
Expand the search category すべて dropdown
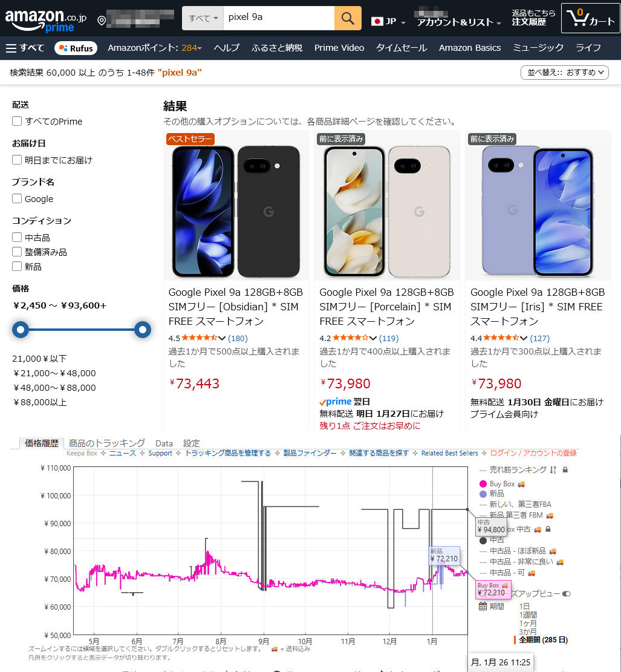(x=203, y=18)
